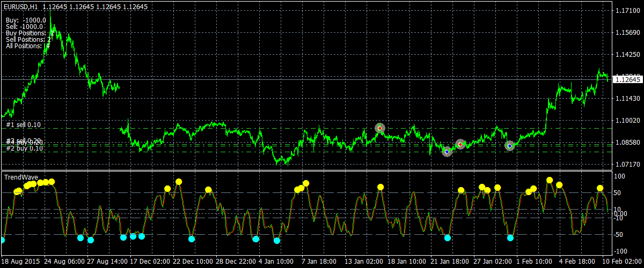Select the '#2 buy 0.10' order line label

tap(25, 148)
